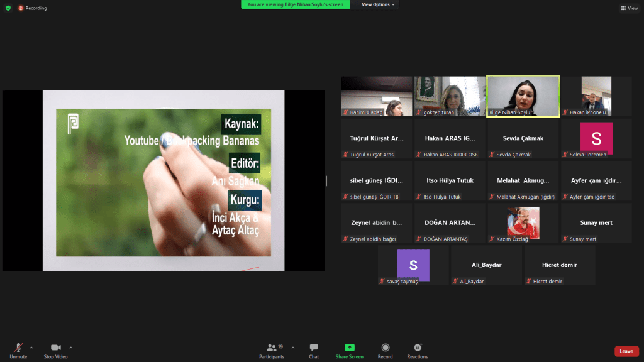Unmute the microphone
This screenshot has height=362, width=644.
pyautogui.click(x=18, y=348)
